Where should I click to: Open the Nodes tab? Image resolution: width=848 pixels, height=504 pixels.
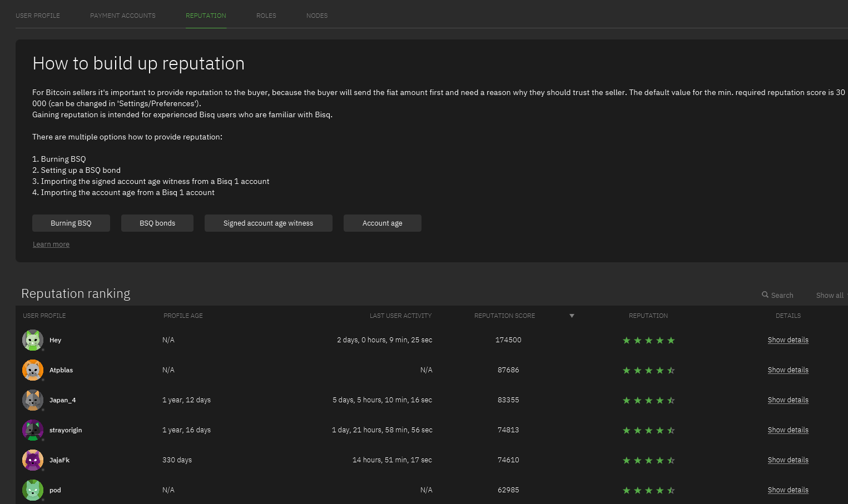click(x=317, y=16)
